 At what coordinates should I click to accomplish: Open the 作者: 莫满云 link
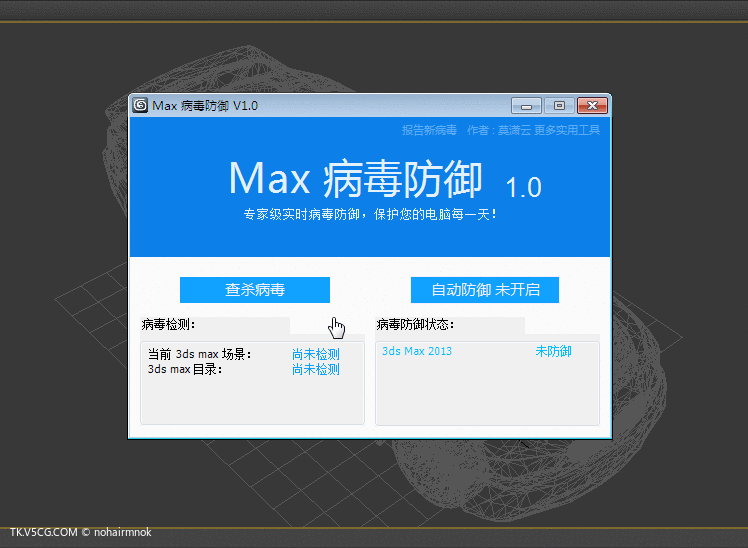pyautogui.click(x=499, y=130)
